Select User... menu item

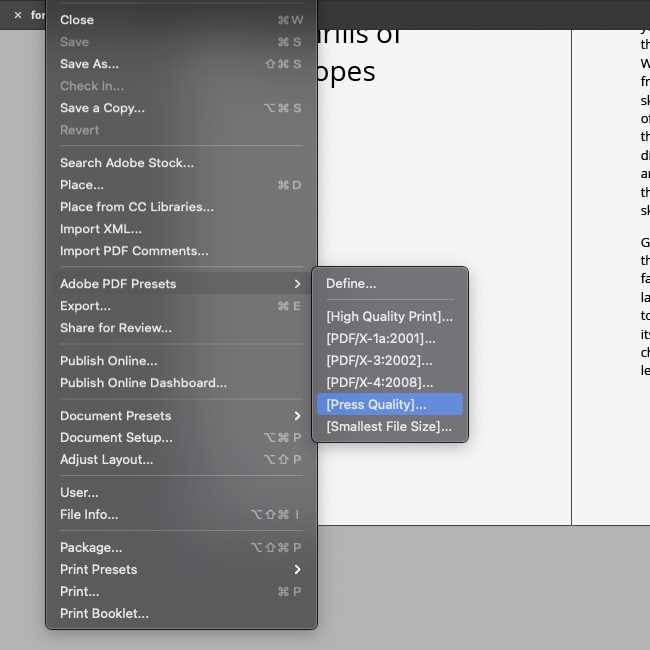pos(182,492)
